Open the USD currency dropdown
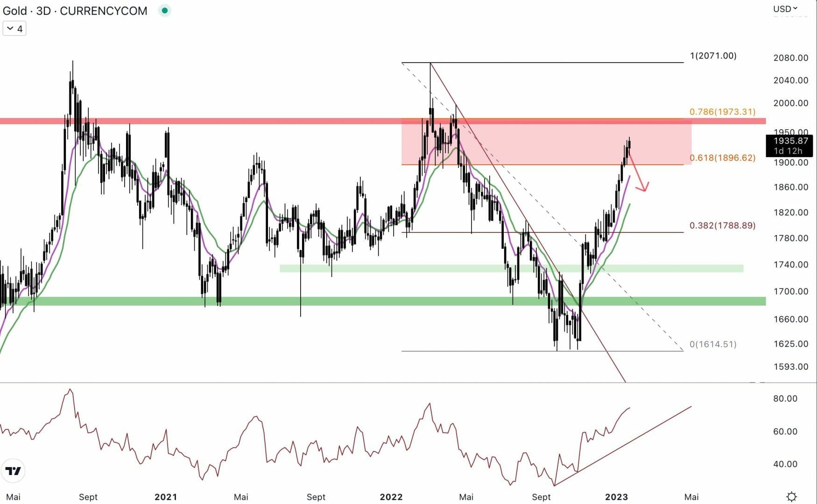 pyautogui.click(x=785, y=9)
